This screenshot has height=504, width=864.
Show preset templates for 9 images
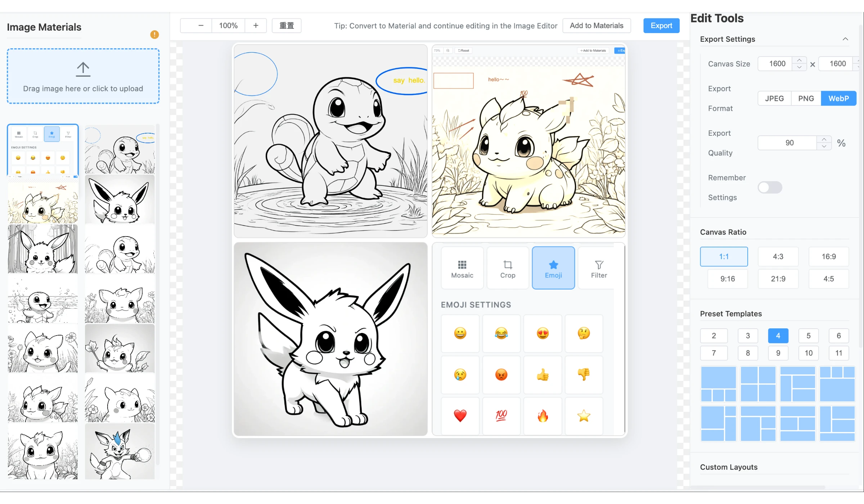(778, 353)
